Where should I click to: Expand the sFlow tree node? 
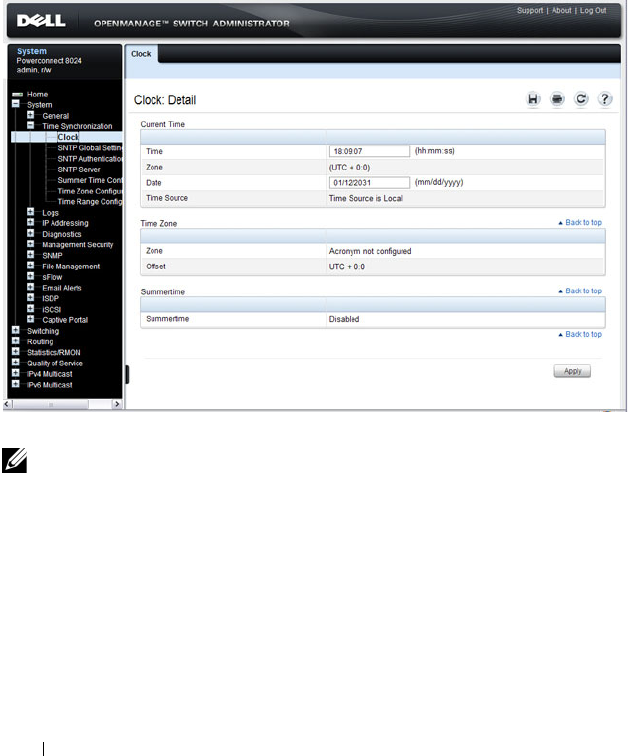point(30,276)
